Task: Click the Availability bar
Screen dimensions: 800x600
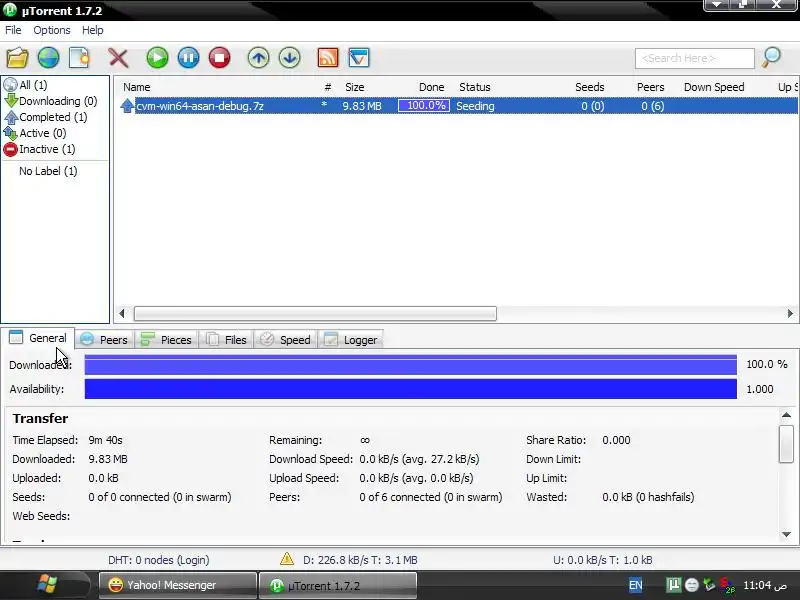Action: pos(411,389)
